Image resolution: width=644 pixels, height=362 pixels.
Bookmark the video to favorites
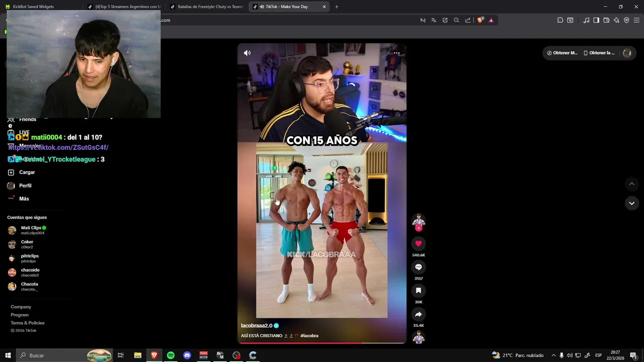point(418,291)
